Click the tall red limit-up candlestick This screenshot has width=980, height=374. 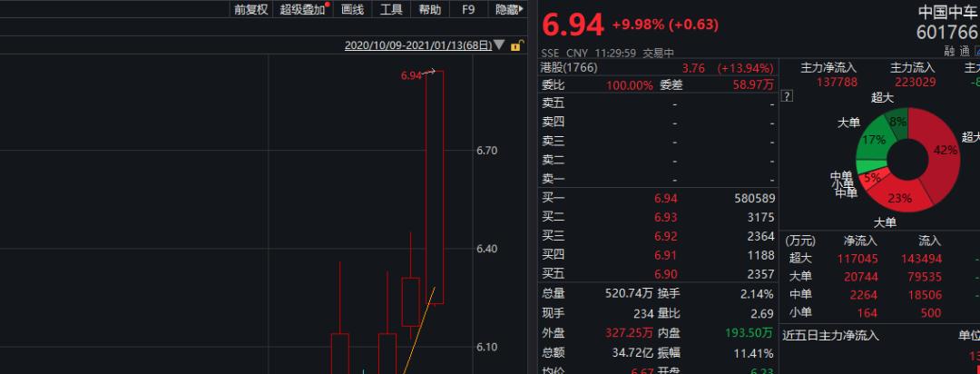(435, 188)
